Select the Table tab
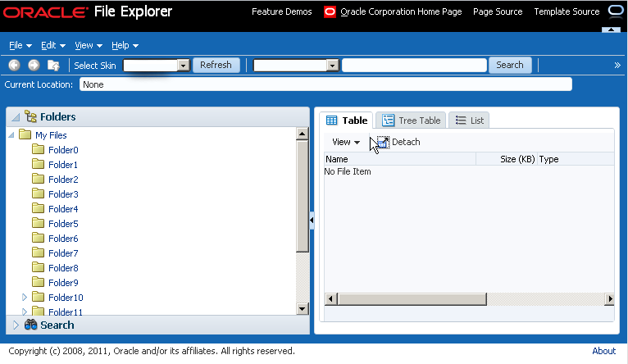The image size is (628, 364). 347,121
